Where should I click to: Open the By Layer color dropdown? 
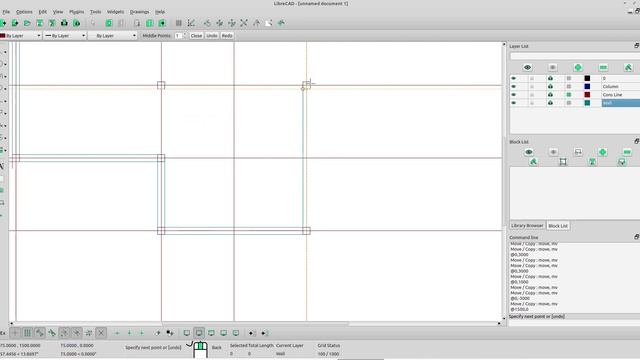click(20, 36)
